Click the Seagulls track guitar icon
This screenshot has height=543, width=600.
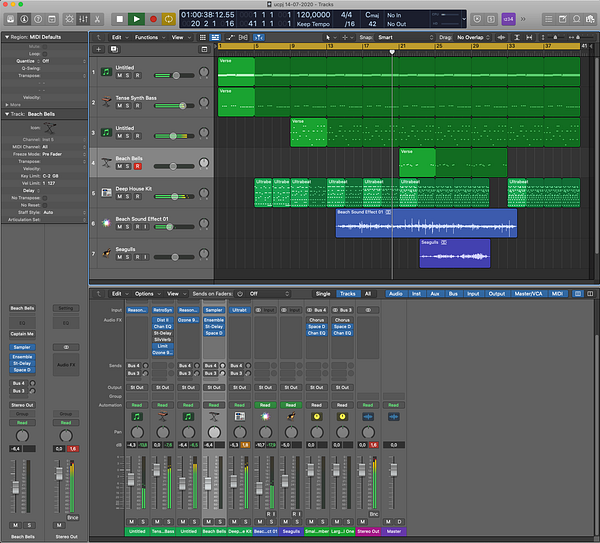click(x=107, y=254)
